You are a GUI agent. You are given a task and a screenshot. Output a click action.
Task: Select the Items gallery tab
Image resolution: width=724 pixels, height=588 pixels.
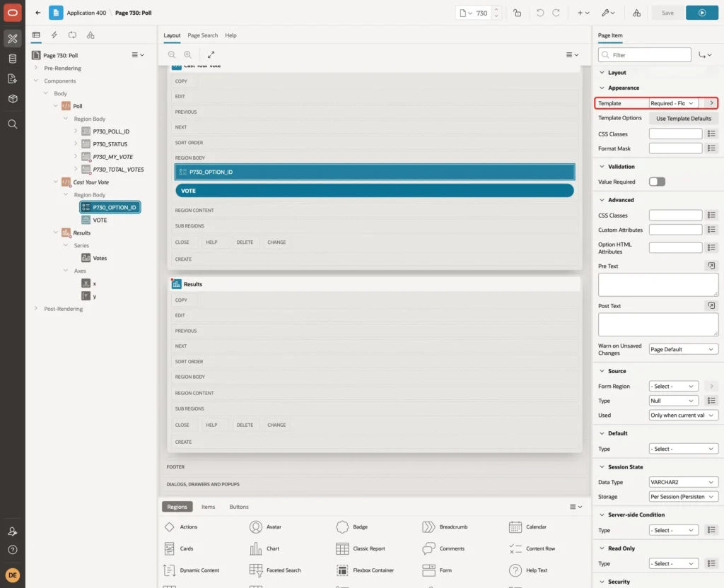point(209,507)
